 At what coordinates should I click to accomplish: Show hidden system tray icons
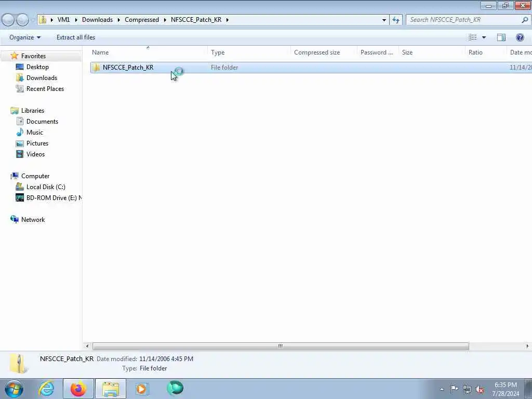(442, 389)
